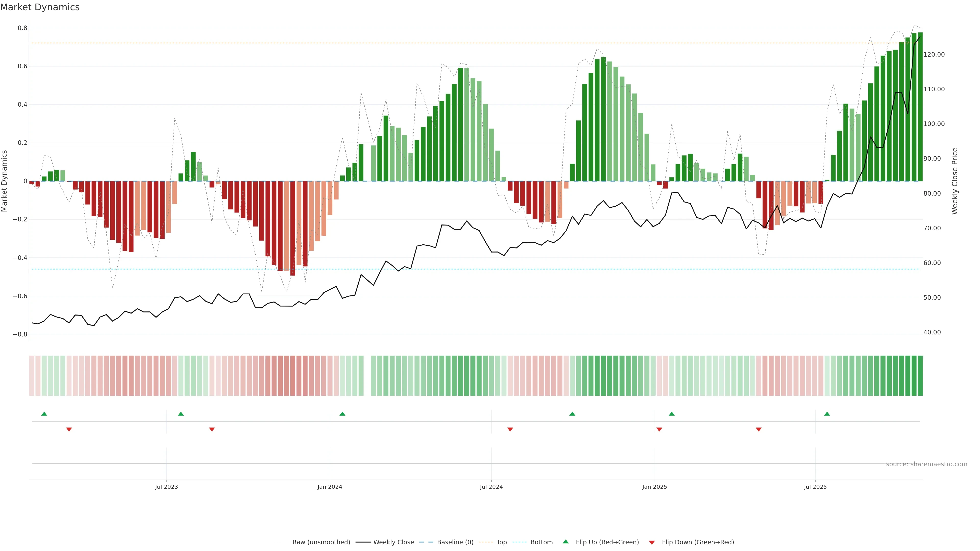Click the Flip Down red triangle legend icon
The width and height of the screenshot is (980, 551).
click(652, 542)
